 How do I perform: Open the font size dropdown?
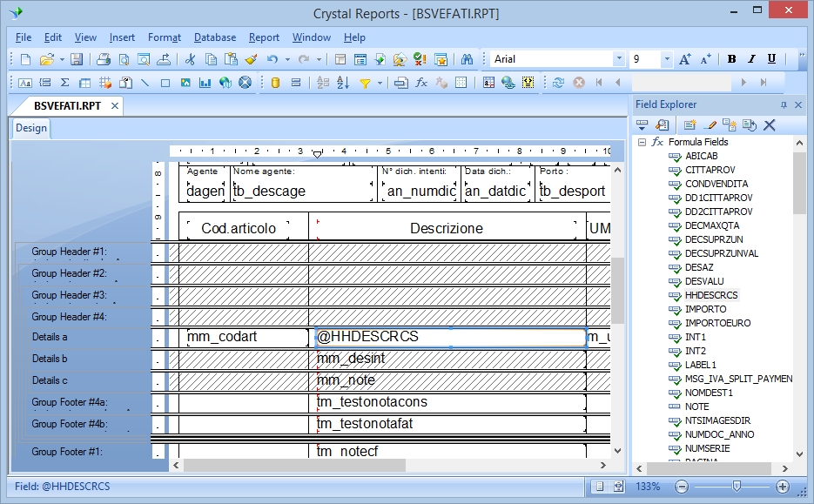click(667, 59)
